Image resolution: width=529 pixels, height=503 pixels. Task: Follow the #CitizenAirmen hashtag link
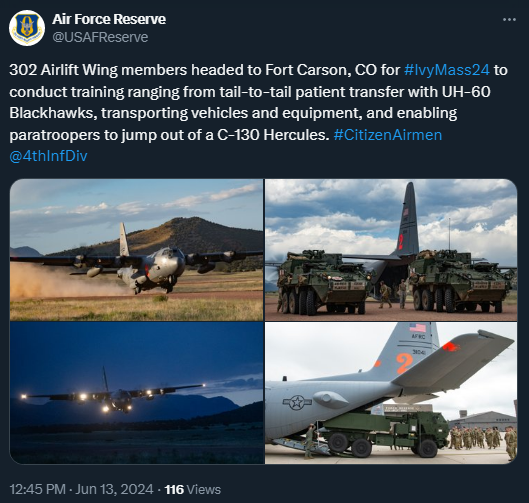[x=388, y=135]
